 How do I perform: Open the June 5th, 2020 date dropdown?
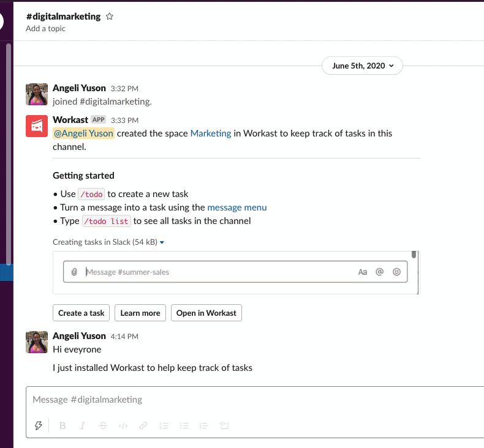point(362,65)
